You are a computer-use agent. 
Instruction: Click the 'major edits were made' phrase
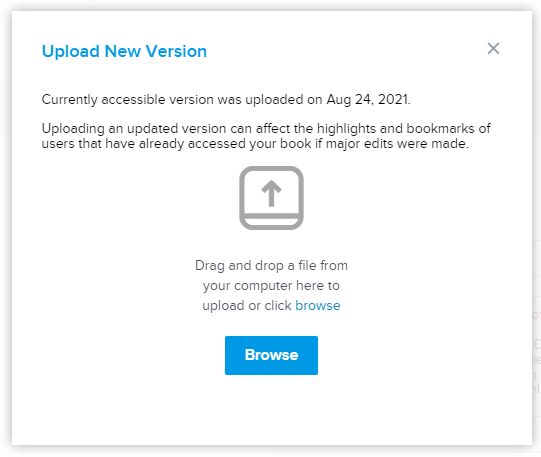pos(397,143)
